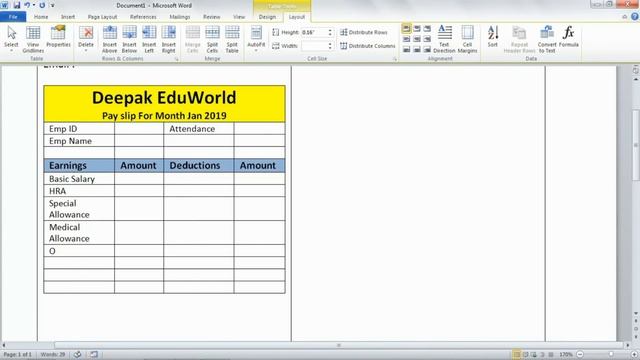Click Split Table
The width and height of the screenshot is (640, 360).
click(232, 39)
